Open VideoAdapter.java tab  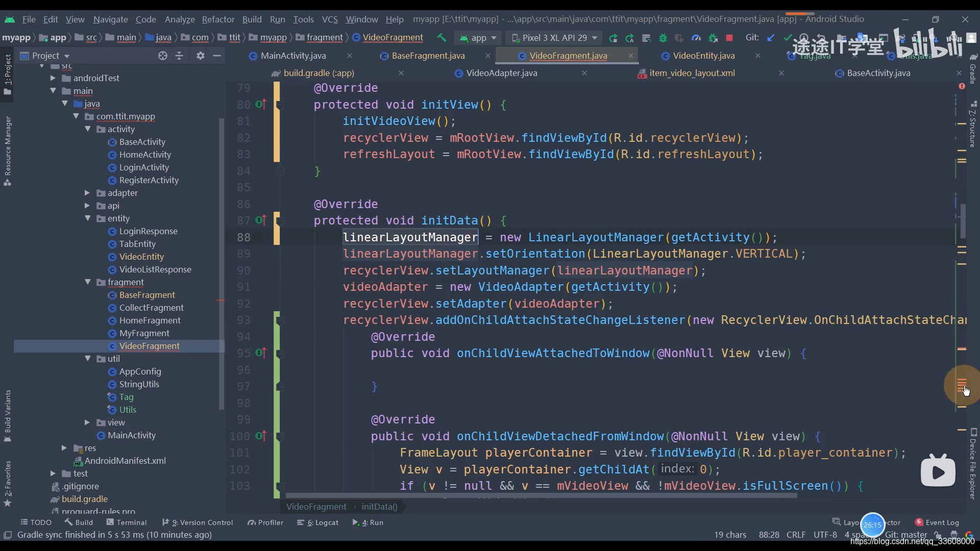[x=502, y=72]
